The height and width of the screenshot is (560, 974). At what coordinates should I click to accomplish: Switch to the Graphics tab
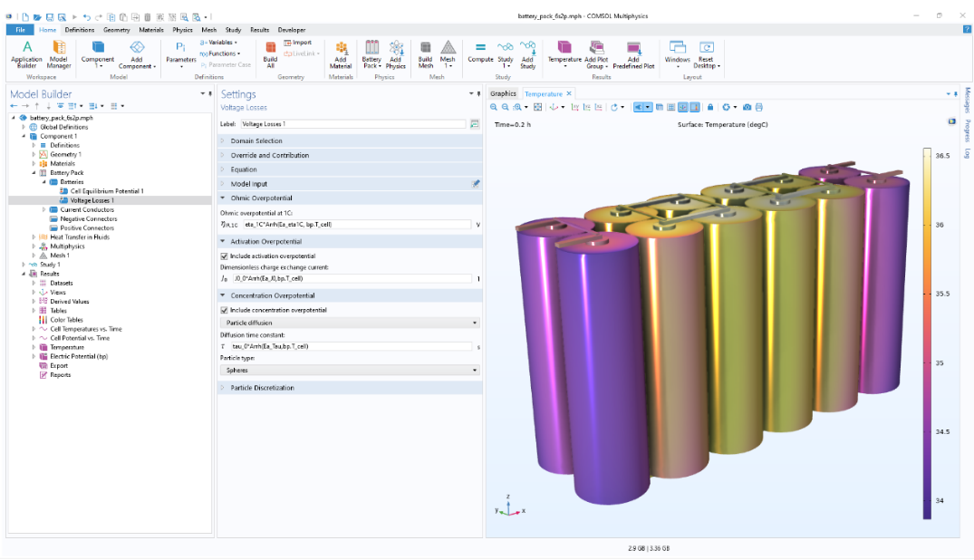503,94
